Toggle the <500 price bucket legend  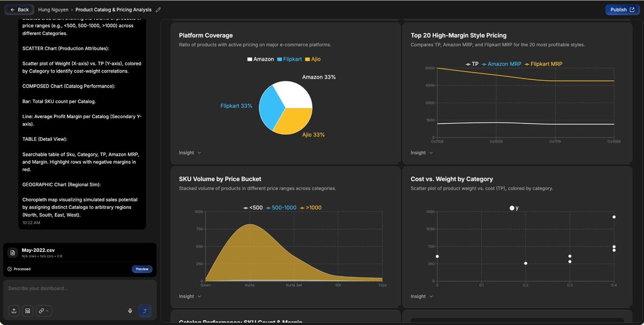click(253, 207)
